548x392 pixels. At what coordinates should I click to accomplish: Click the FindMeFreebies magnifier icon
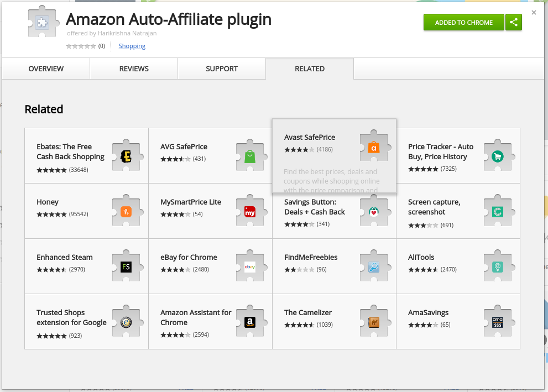(x=374, y=266)
